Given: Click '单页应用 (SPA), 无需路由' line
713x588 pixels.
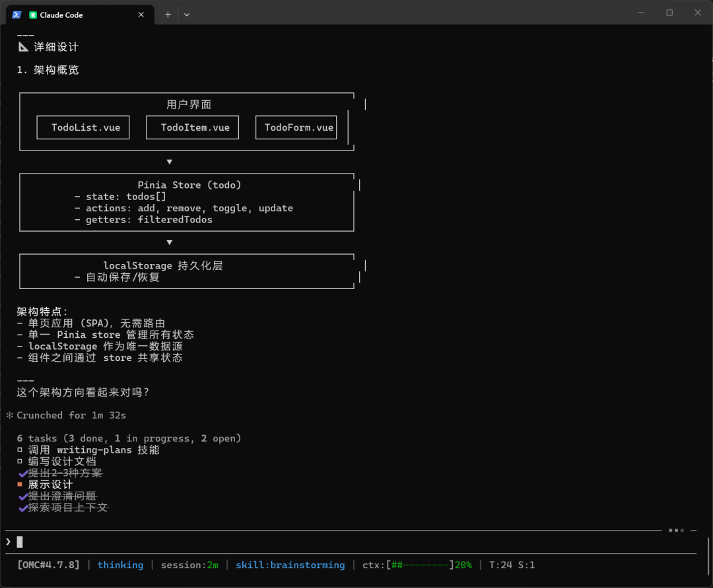Looking at the screenshot, I should coord(91,323).
